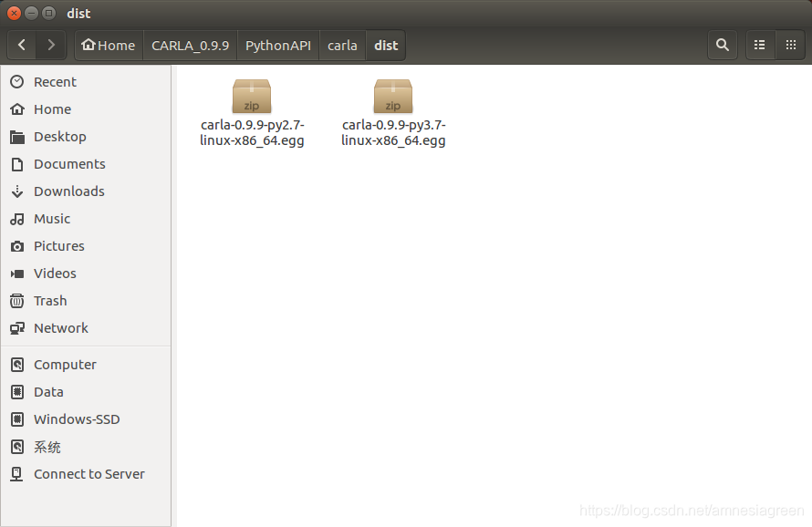Click the Recent clock icon in sidebar

click(17, 82)
